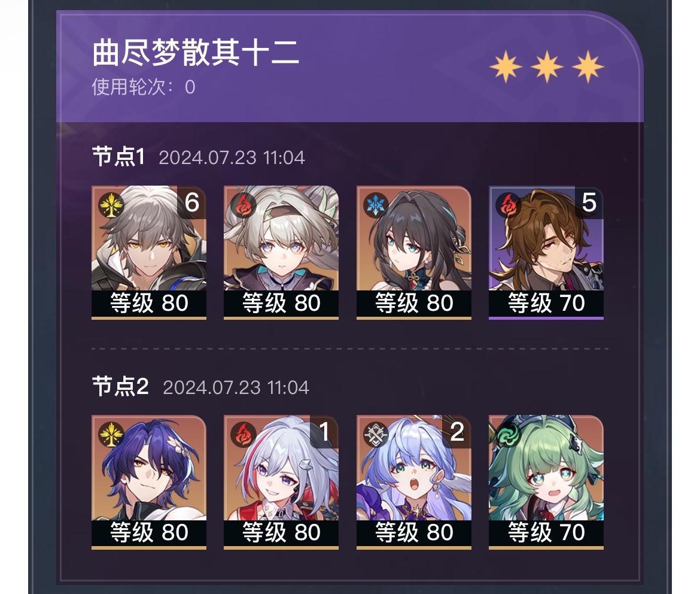Open the Firefly character portrait in node 1

[281, 253]
